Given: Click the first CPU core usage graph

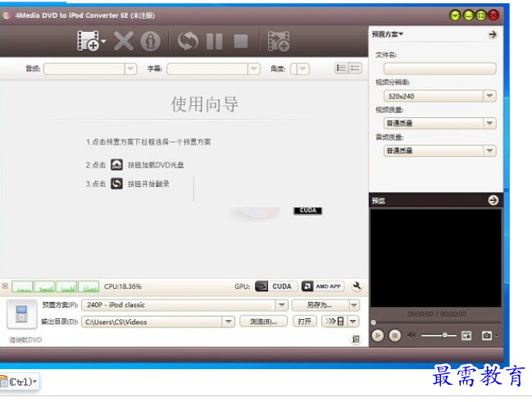Looking at the screenshot, I should (22, 286).
